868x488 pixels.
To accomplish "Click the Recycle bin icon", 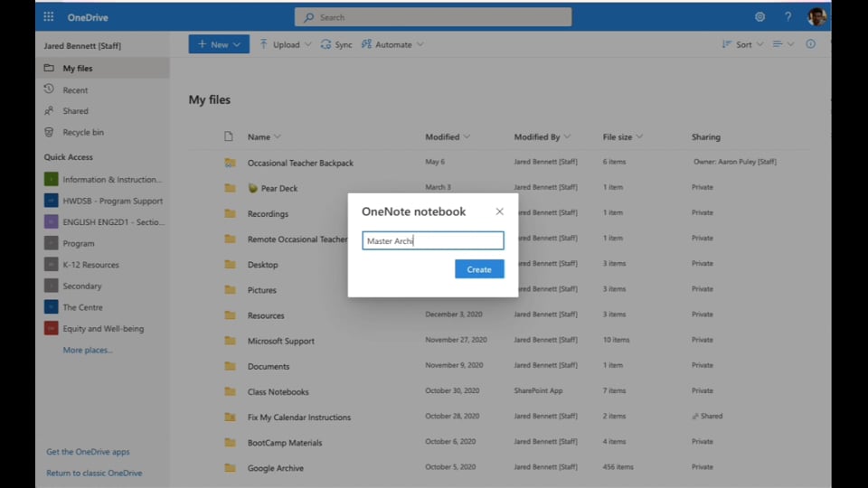I will 49,132.
